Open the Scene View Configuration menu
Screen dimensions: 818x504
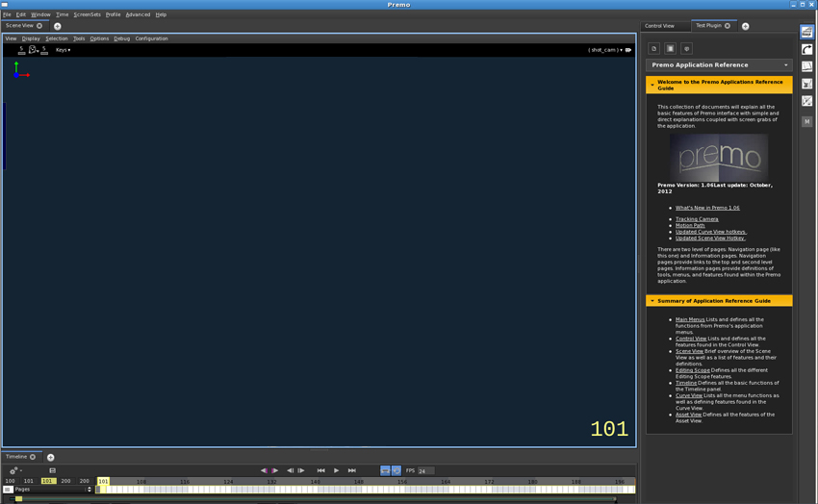[x=151, y=38]
